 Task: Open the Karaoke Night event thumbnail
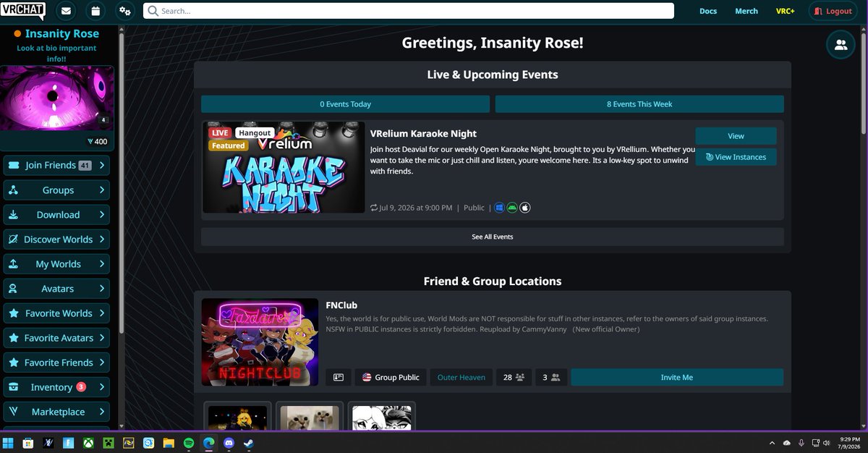coord(284,167)
